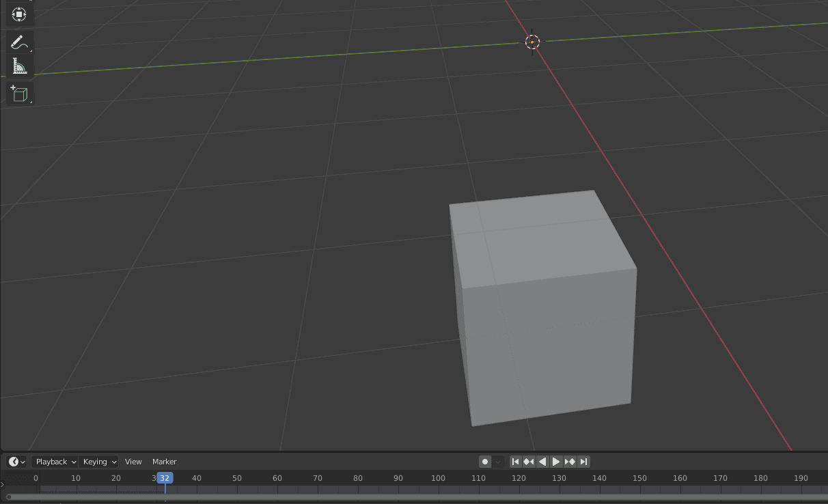Viewport: 828px width, 504px height.
Task: Click the current frame 32 indicator
Action: pos(164,478)
